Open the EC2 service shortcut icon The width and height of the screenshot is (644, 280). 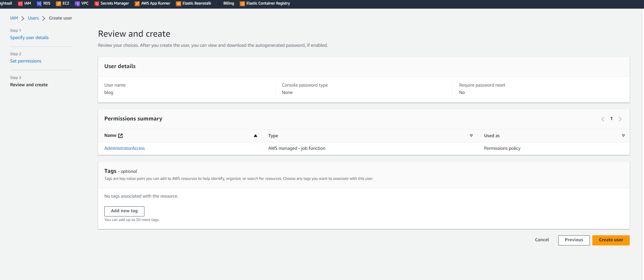[x=58, y=3]
